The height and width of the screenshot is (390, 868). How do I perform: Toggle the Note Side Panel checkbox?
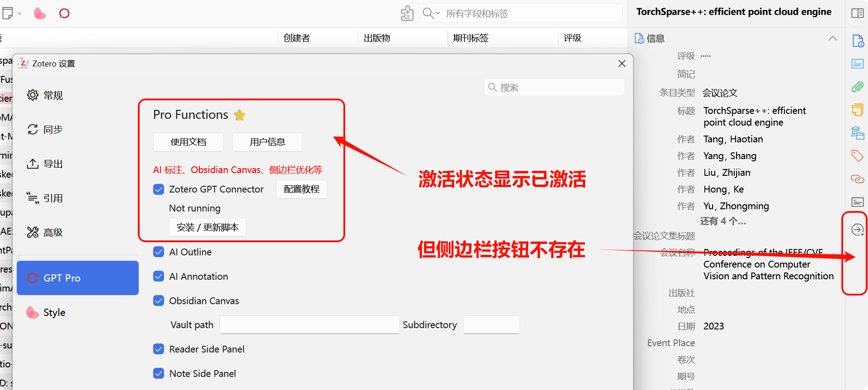(159, 373)
